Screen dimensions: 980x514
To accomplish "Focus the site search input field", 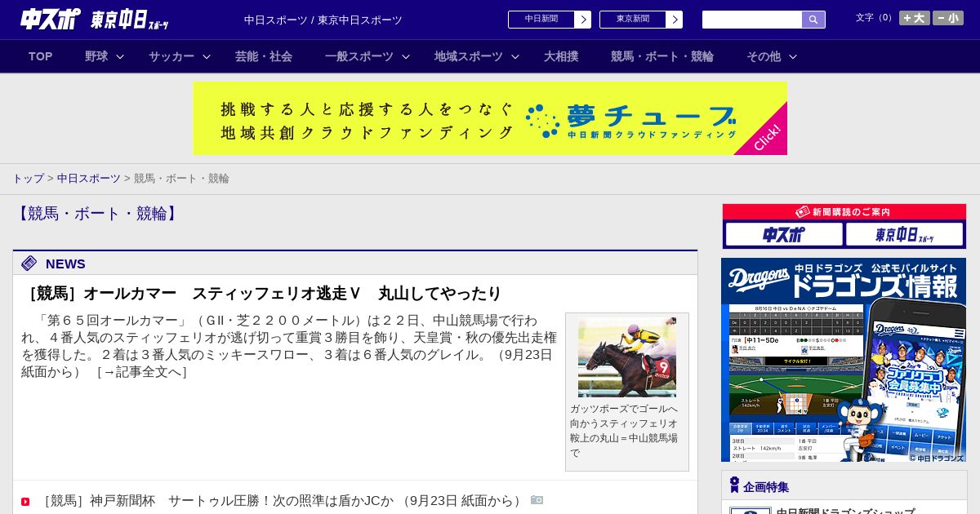I will point(752,20).
